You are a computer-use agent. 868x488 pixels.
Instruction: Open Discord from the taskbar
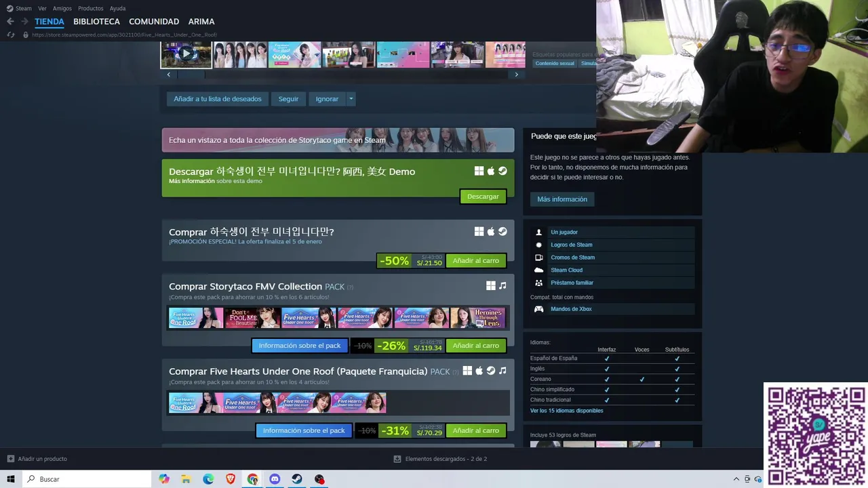click(x=275, y=479)
